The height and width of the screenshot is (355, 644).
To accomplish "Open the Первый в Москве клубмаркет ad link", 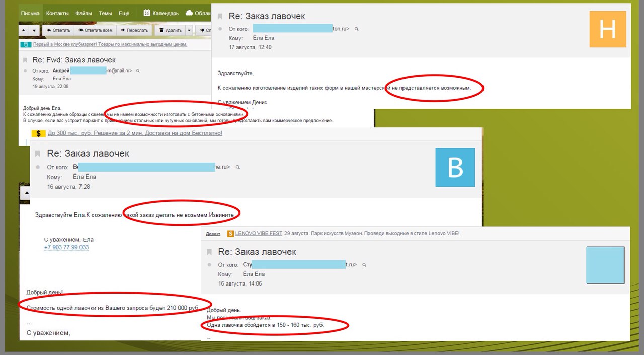I will tap(110, 44).
